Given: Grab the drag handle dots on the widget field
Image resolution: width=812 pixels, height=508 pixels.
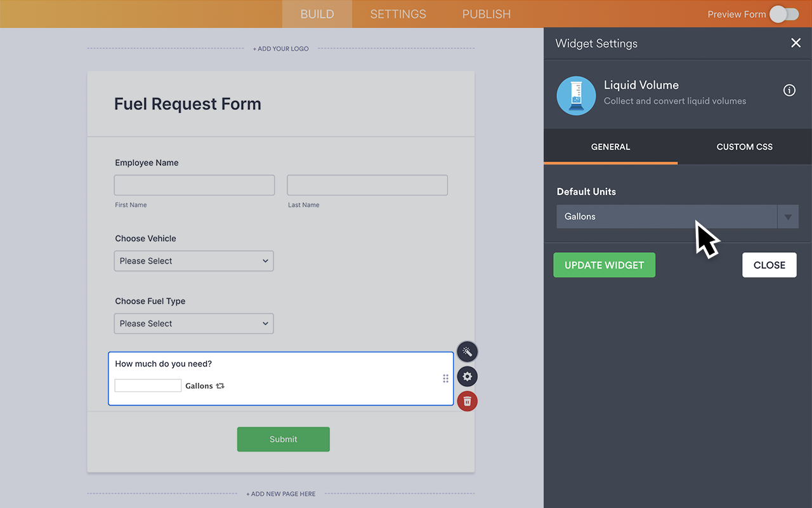Looking at the screenshot, I should 446,378.
